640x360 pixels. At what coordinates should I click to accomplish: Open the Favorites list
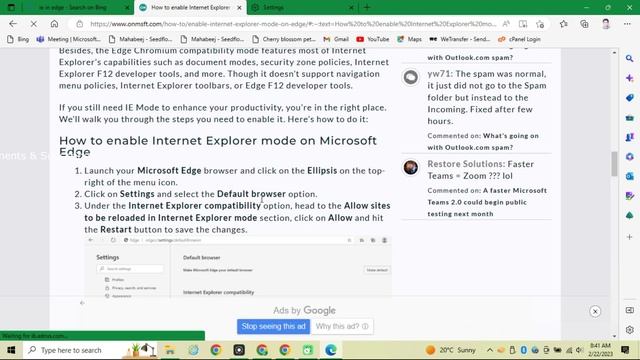564,24
